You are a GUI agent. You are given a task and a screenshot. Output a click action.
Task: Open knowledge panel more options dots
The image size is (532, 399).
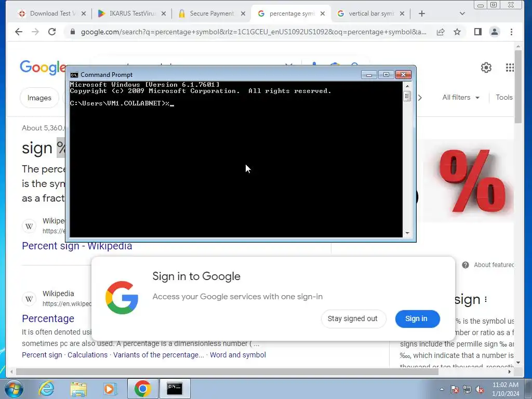coord(486,299)
